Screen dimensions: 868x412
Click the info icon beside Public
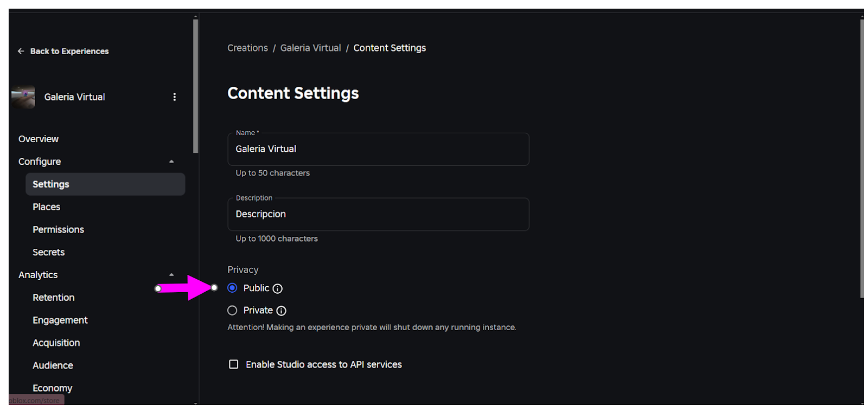point(277,288)
